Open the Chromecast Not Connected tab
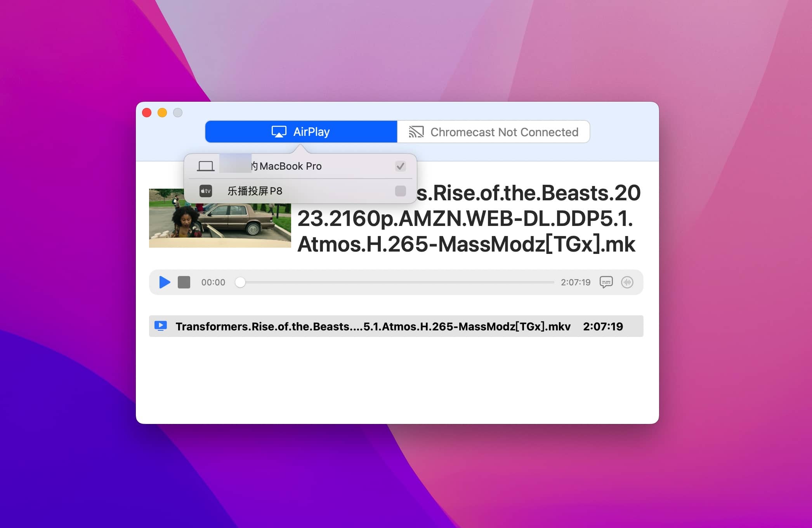Screen dimensions: 812x528 click(x=493, y=132)
